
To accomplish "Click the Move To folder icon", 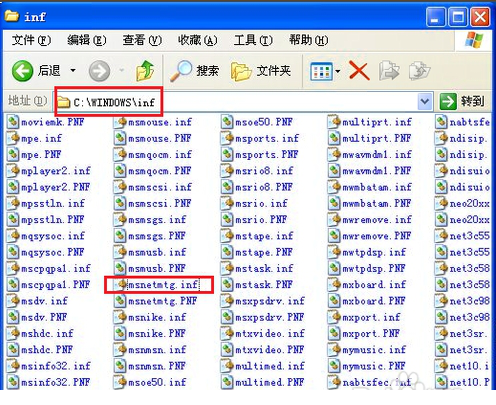I will tap(389, 71).
